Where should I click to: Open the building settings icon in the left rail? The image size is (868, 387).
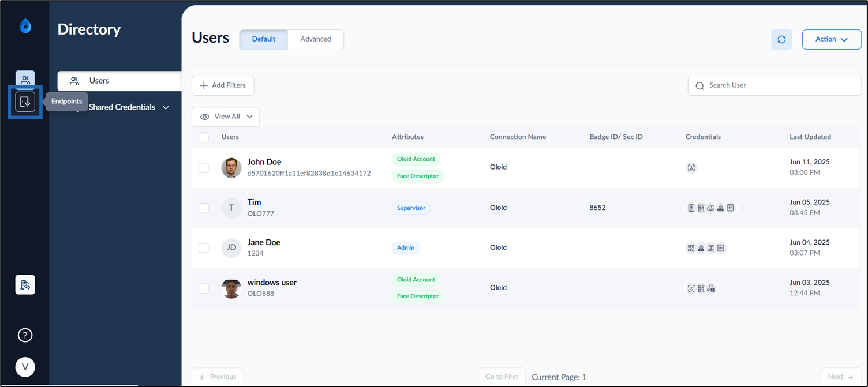pyautogui.click(x=25, y=284)
